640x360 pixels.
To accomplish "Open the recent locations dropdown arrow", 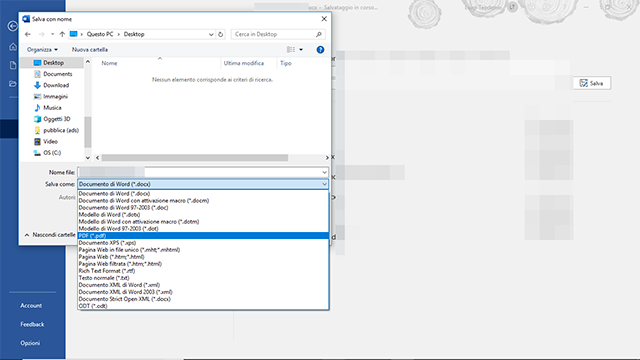I will point(52,34).
